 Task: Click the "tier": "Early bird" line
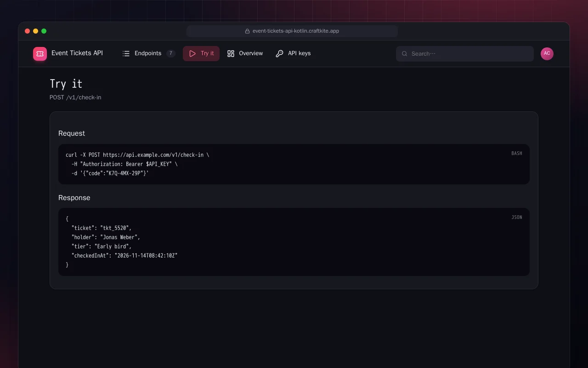click(x=102, y=247)
